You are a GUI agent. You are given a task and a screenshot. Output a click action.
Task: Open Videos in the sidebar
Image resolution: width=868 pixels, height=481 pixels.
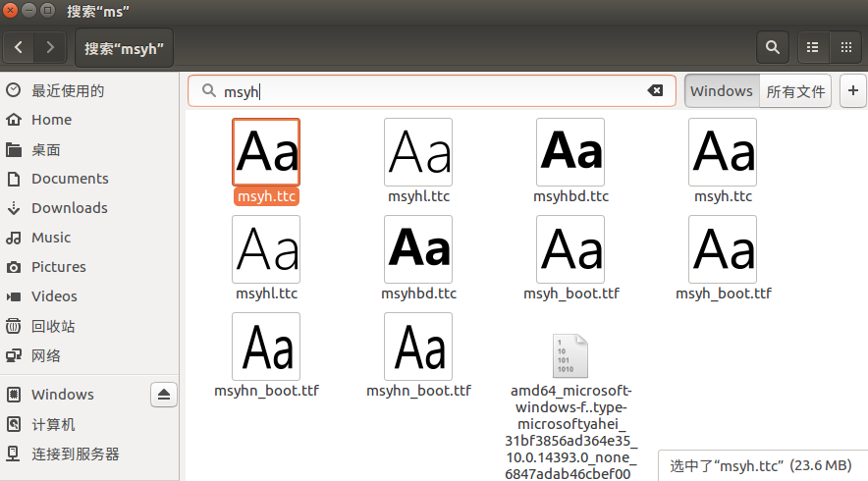click(x=89, y=296)
